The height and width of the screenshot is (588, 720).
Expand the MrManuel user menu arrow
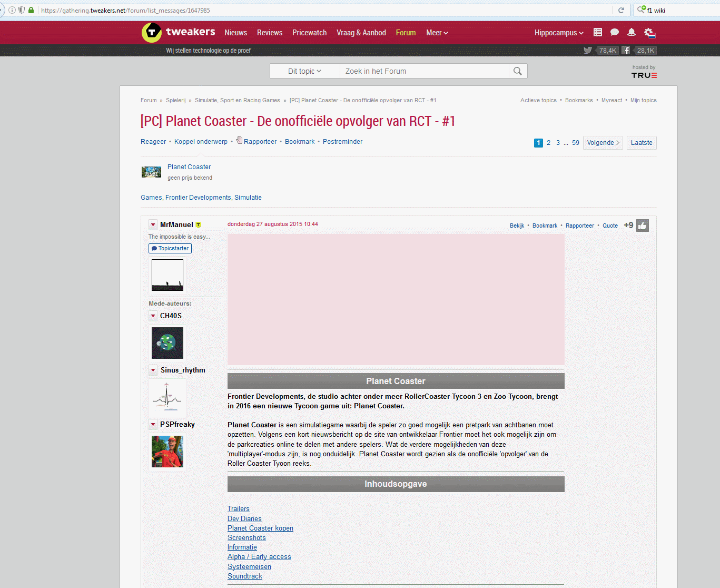tap(153, 224)
